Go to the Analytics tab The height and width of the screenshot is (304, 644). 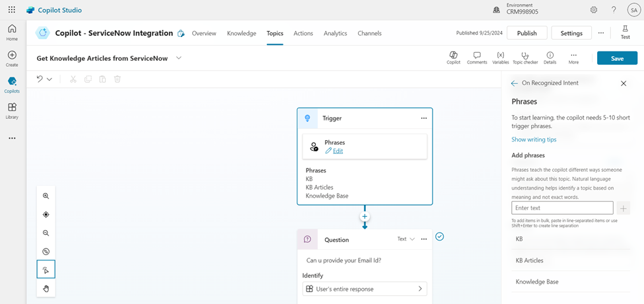335,33
